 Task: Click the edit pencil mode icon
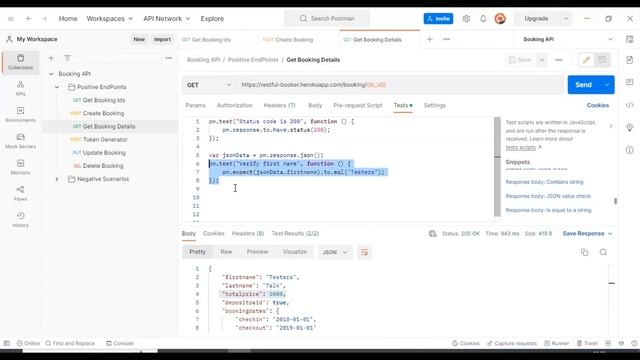[x=586, y=60]
